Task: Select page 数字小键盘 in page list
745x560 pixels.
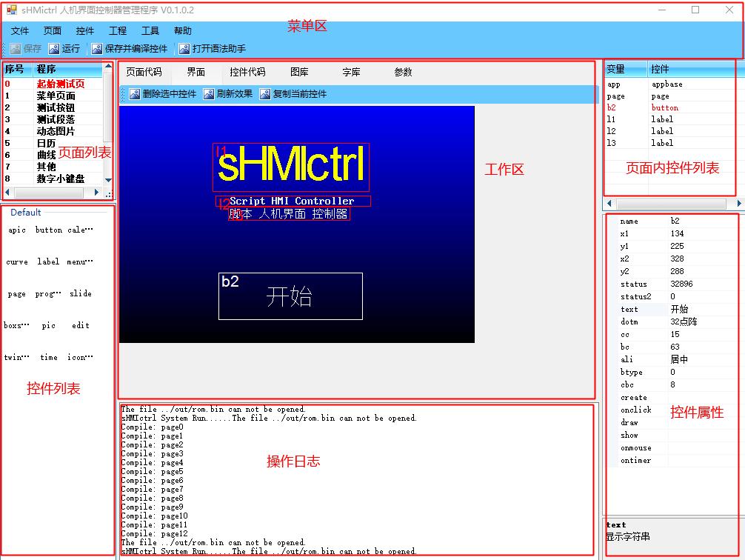Action: pos(60,179)
